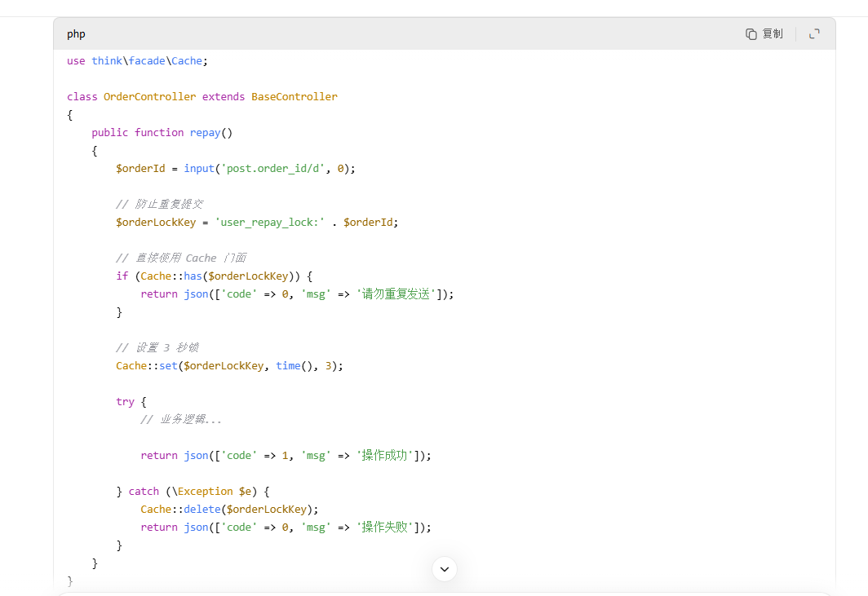
Task: Click the catch (\Exception $e) line
Action: point(193,492)
